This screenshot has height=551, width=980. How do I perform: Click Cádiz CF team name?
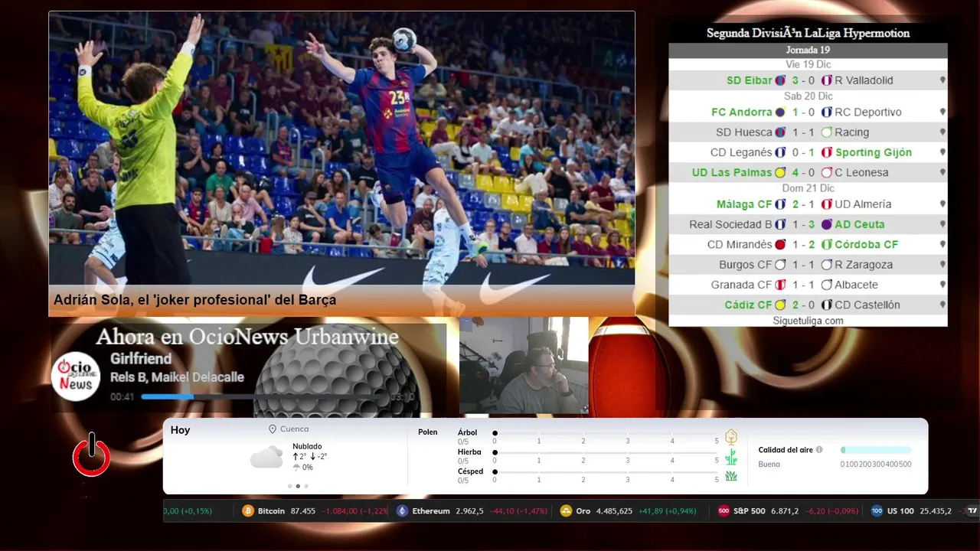749,305
